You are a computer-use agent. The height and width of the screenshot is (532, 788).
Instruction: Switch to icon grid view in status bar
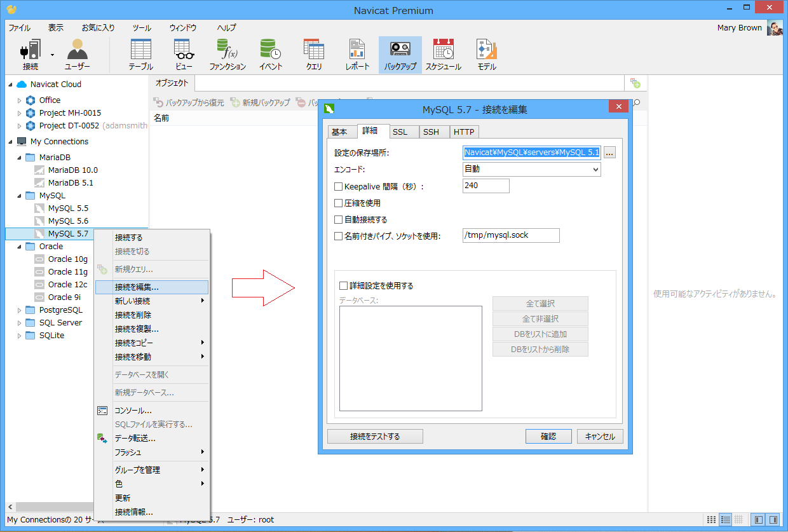712,519
